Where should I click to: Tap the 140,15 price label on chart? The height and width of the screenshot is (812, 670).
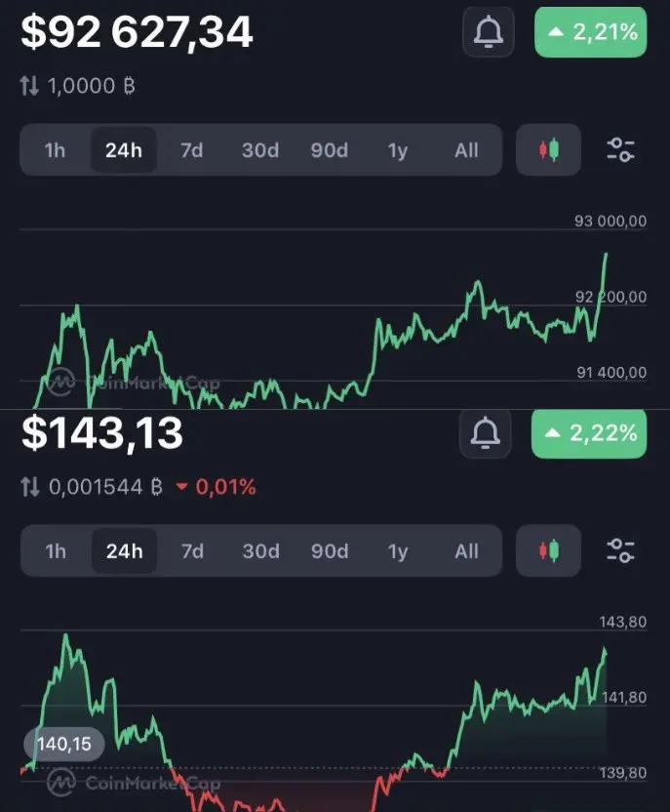pyautogui.click(x=64, y=744)
